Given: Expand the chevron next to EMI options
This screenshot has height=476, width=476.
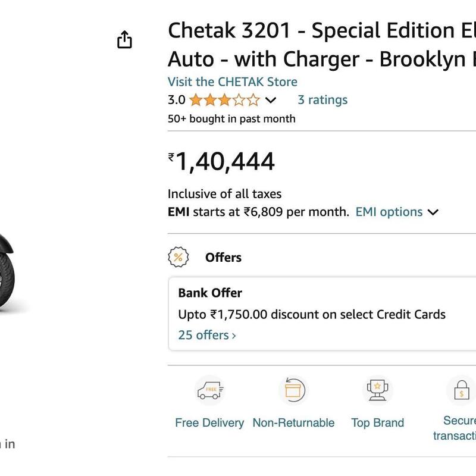Looking at the screenshot, I should [x=433, y=212].
